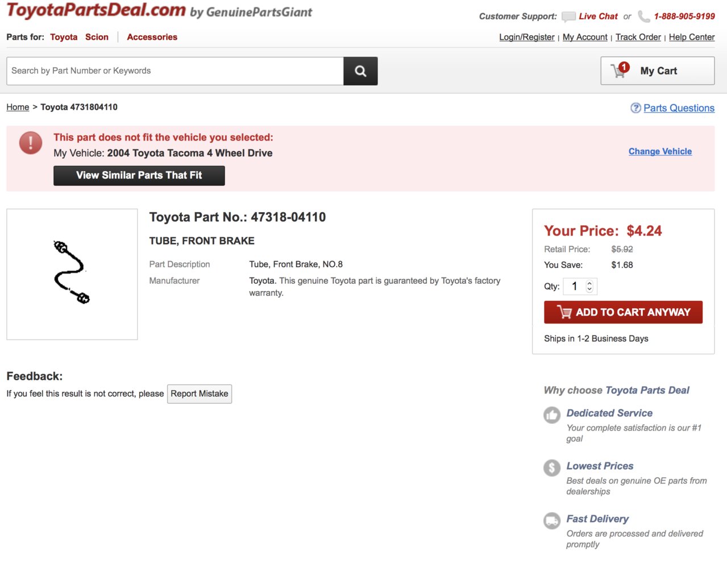Focus the part number search field
Screen dimensions: 727x588
(x=175, y=71)
